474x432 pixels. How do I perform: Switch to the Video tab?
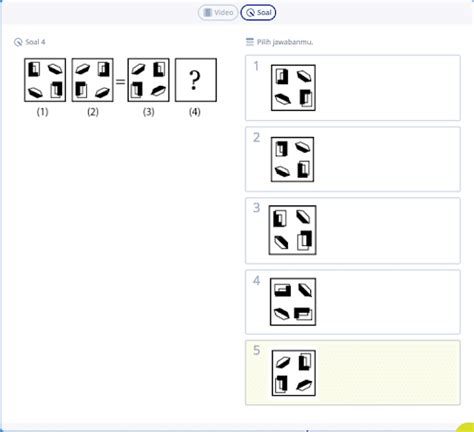[218, 13]
